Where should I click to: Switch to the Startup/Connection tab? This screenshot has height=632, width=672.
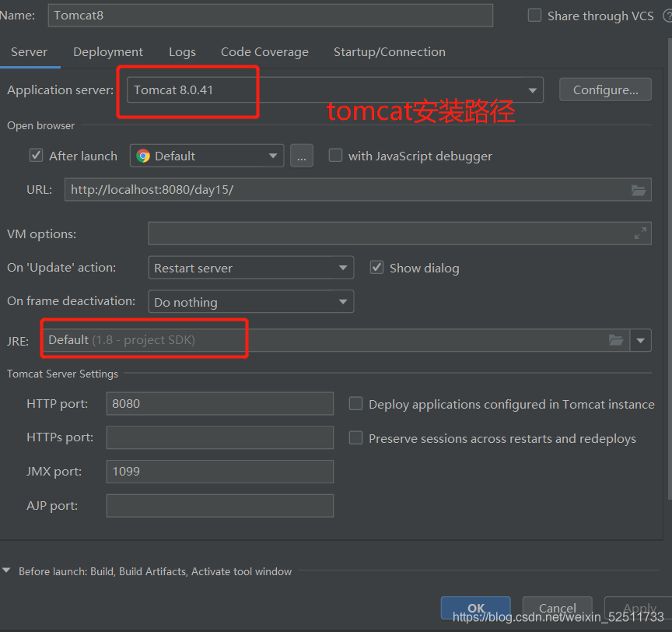coord(390,52)
